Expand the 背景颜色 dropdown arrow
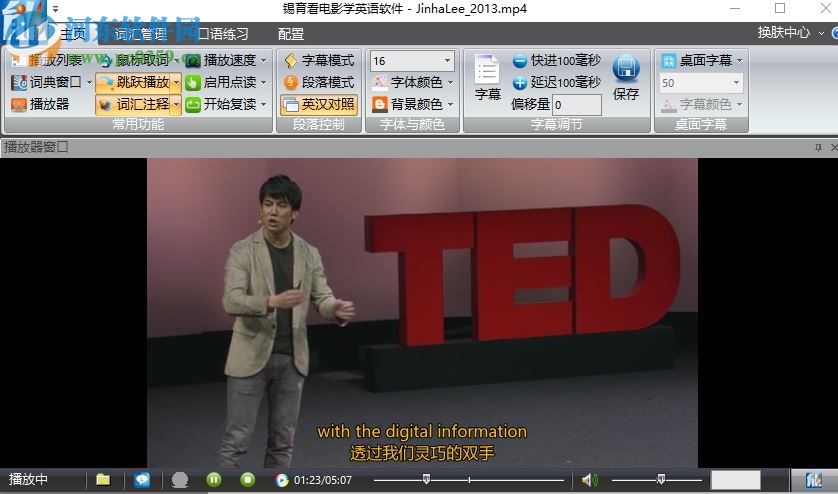The width and height of the screenshot is (838, 494). point(451,104)
